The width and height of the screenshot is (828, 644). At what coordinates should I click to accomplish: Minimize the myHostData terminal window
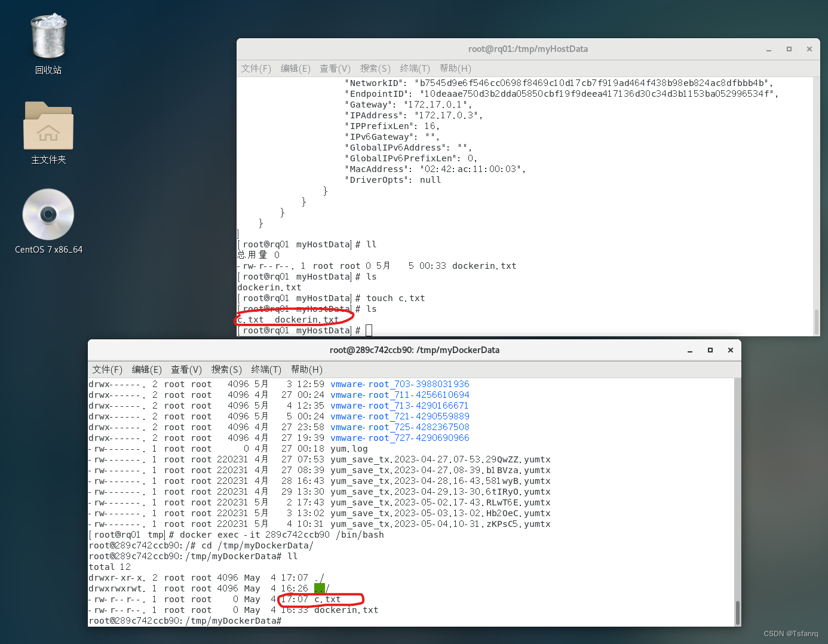tap(769, 50)
